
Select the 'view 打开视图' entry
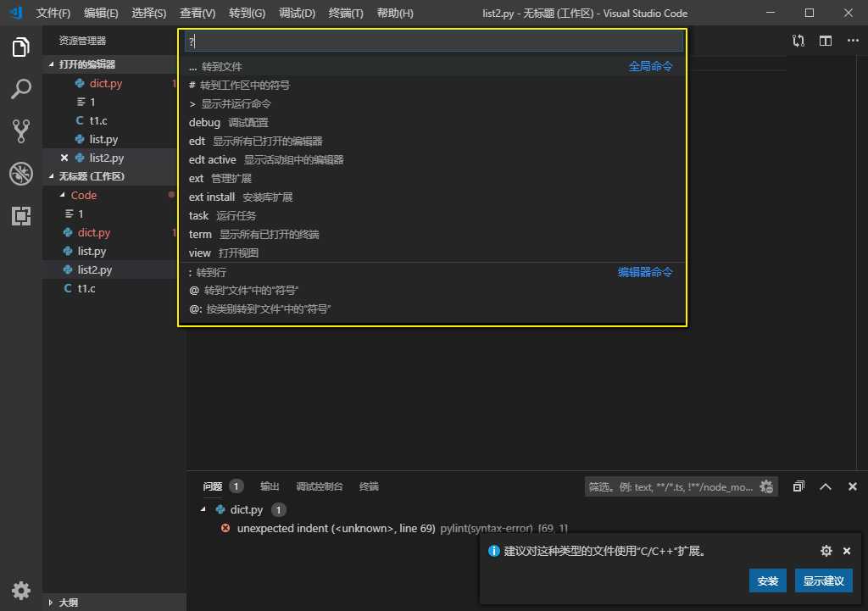pyautogui.click(x=432, y=253)
